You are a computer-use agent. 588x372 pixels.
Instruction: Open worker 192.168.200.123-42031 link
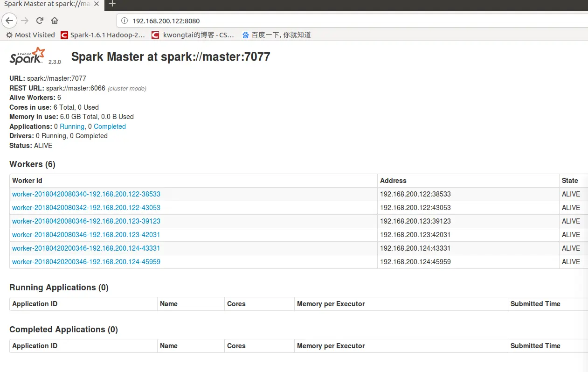(x=86, y=235)
